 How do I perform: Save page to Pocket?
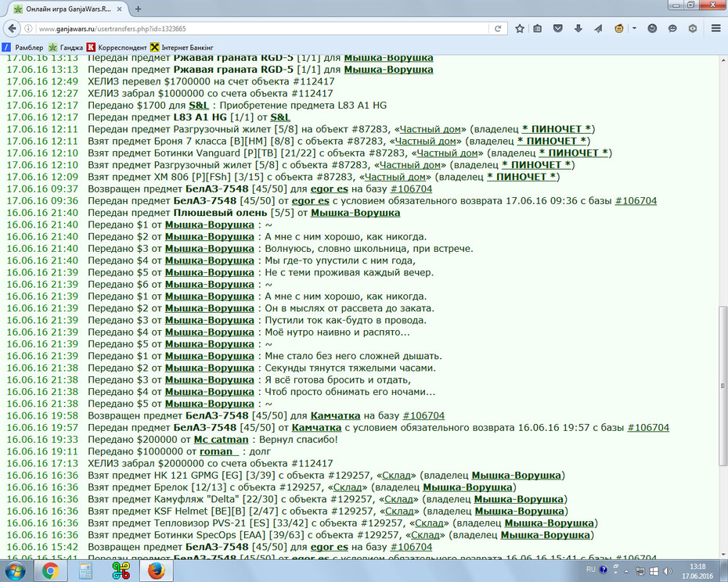(x=558, y=29)
